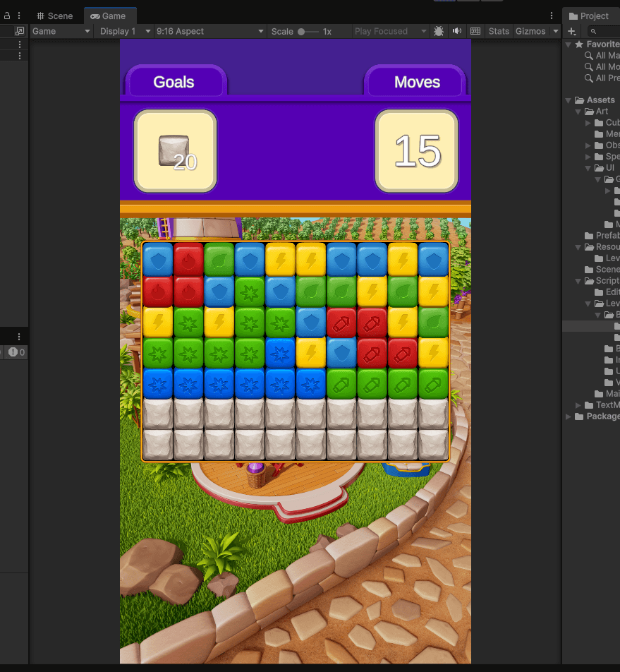The width and height of the screenshot is (620, 672).
Task: Collapse the Assets folder arrow
Action: click(x=569, y=100)
